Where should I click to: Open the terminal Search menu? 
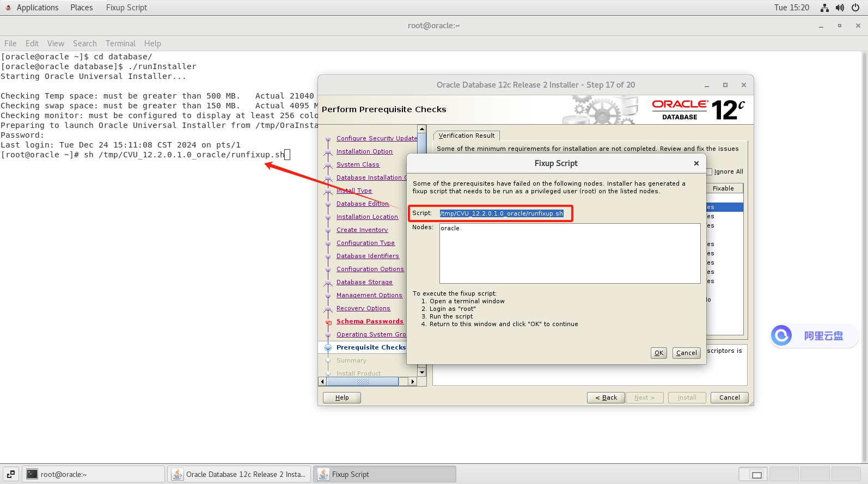(x=85, y=44)
